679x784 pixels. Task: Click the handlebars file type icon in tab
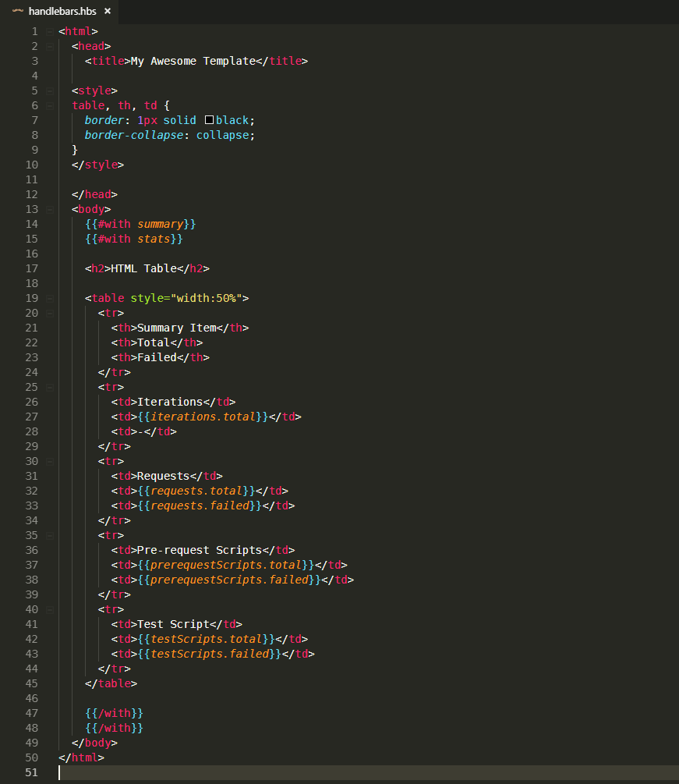tap(18, 11)
